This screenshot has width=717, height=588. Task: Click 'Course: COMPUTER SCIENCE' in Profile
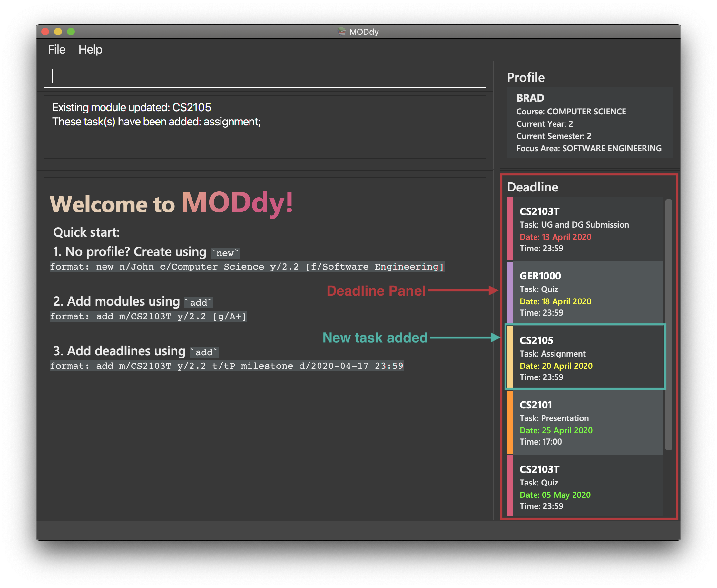click(571, 112)
